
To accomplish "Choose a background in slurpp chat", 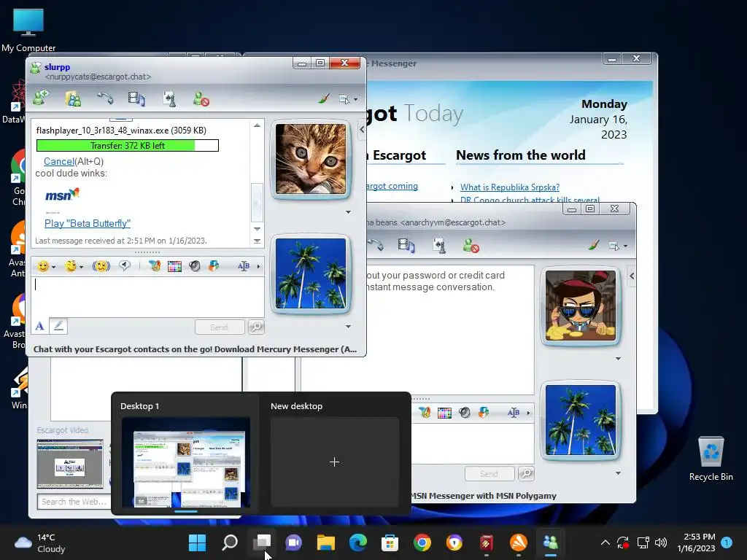I will pyautogui.click(x=174, y=266).
